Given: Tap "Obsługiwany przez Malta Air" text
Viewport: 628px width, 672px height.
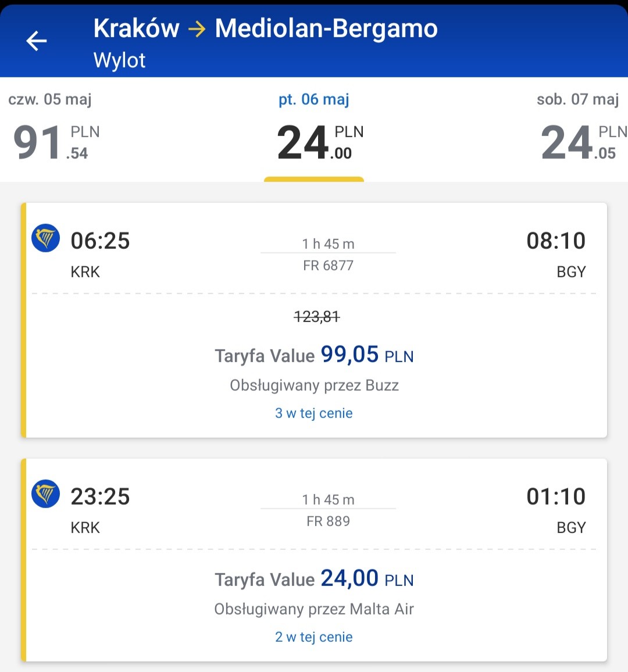Looking at the screenshot, I should pos(314,609).
